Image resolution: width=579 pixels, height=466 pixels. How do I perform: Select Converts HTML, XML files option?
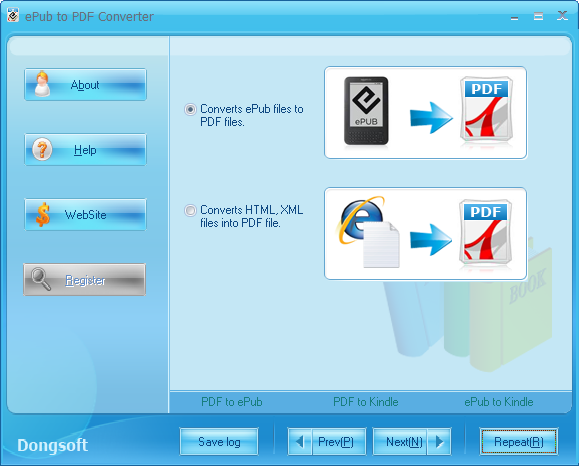[190, 210]
